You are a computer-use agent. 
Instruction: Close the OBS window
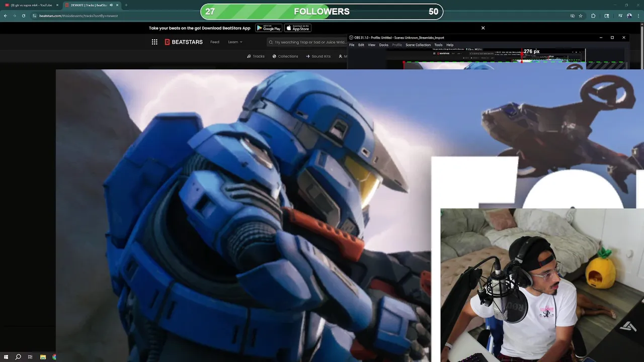(x=624, y=37)
